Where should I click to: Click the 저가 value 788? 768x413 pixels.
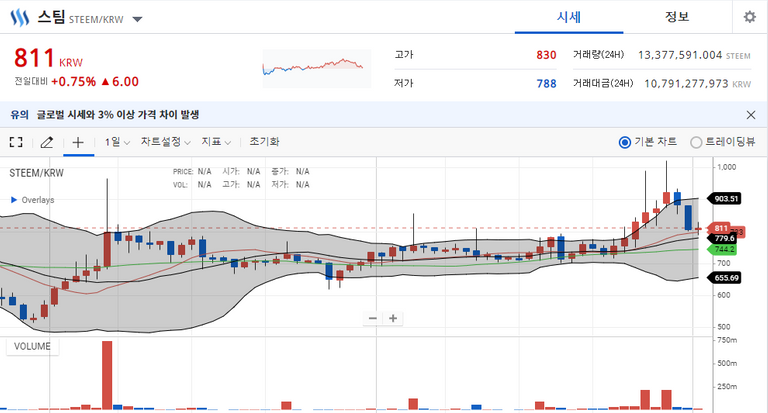point(546,84)
